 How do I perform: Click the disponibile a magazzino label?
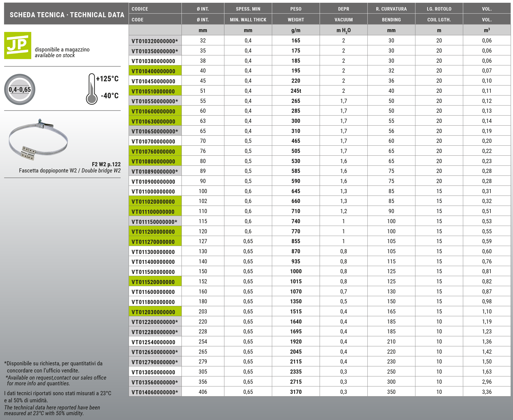[x=62, y=50]
